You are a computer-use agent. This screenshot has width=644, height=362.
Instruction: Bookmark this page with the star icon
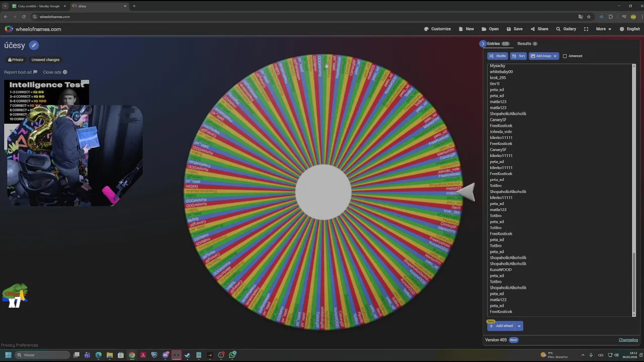[589, 17]
